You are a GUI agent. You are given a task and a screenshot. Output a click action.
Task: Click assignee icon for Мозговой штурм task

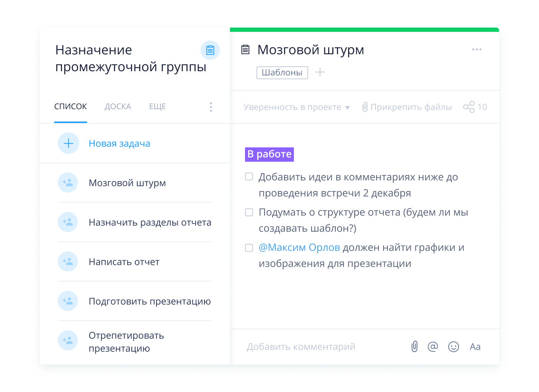(68, 183)
